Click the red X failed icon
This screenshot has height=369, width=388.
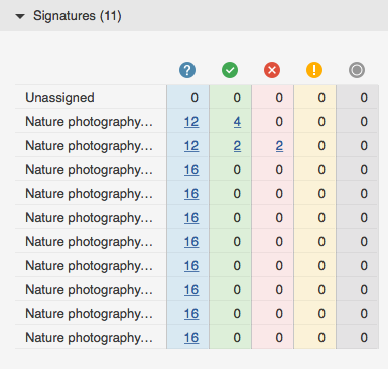[x=272, y=70]
